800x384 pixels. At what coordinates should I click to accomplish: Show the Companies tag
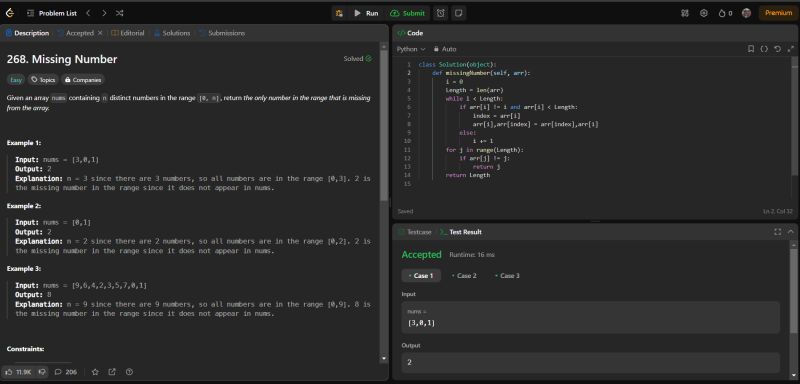83,80
